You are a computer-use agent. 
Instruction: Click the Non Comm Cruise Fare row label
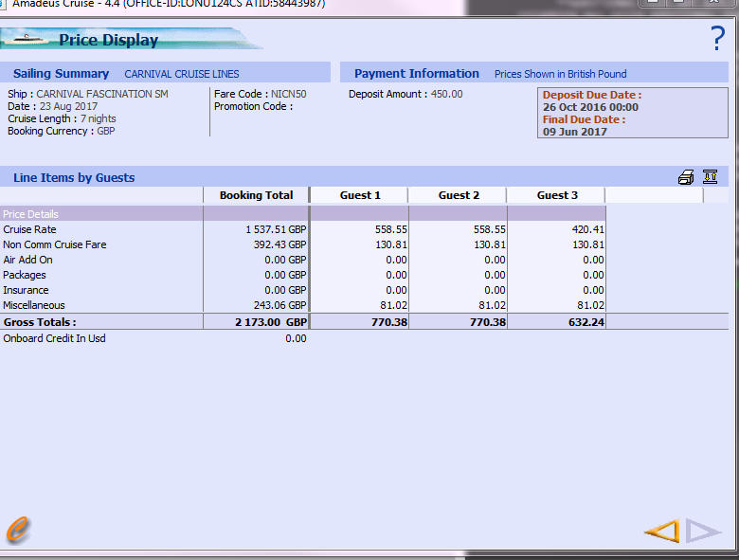(x=55, y=244)
